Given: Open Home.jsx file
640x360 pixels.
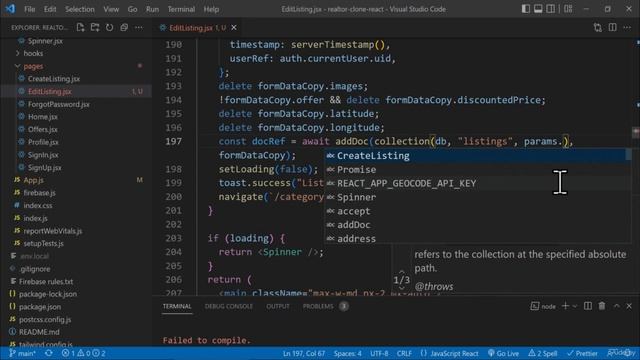Looking at the screenshot, I should pyautogui.click(x=42, y=117).
